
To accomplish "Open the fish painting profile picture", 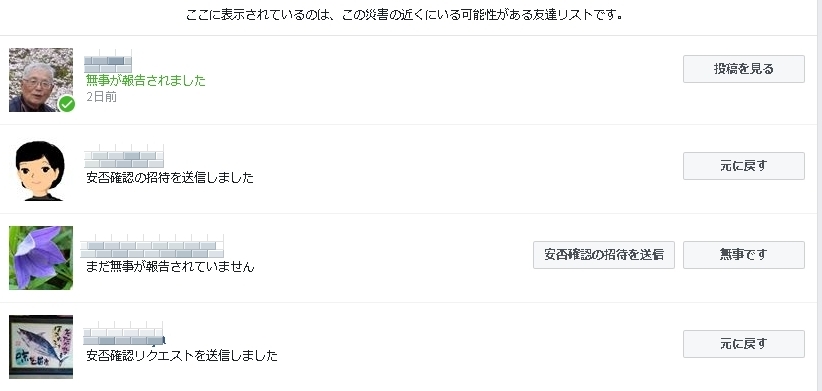I will 41,347.
